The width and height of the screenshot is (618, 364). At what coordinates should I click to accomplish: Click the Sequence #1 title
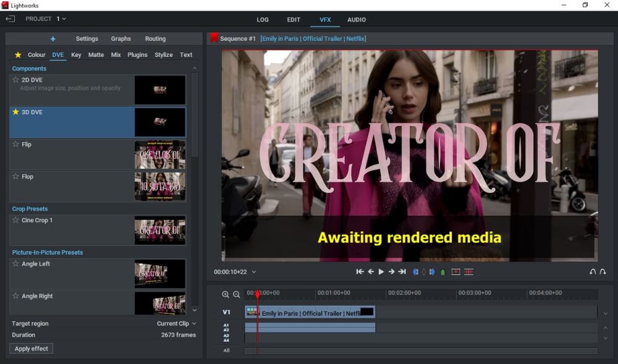click(238, 38)
